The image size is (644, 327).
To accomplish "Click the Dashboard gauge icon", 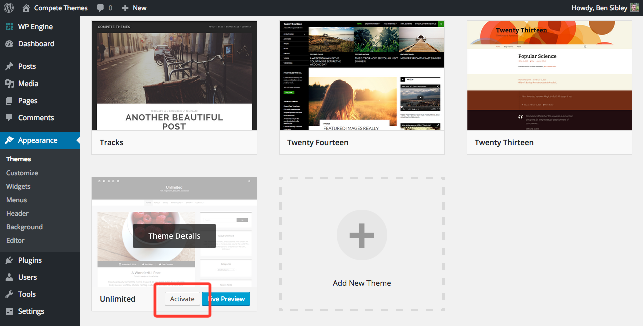I will point(9,44).
